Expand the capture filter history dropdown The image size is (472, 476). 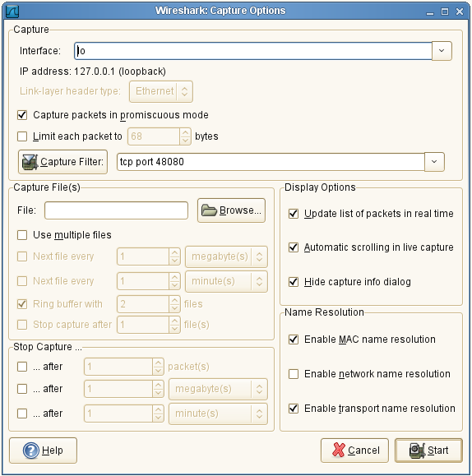click(434, 162)
